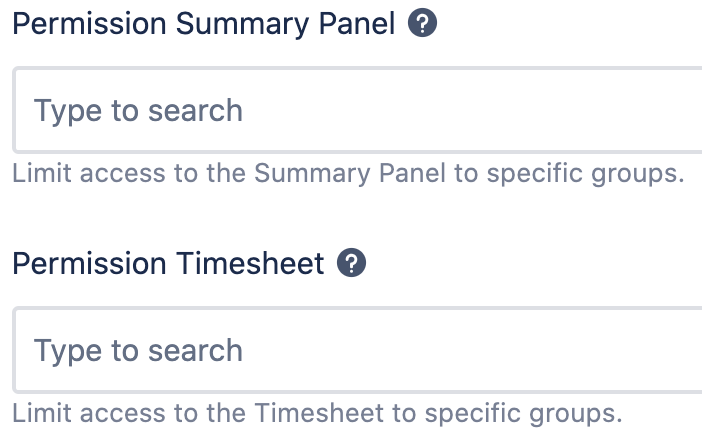This screenshot has width=702, height=442.
Task: Show help for the Permission Summary Panel setting
Action: (423, 24)
